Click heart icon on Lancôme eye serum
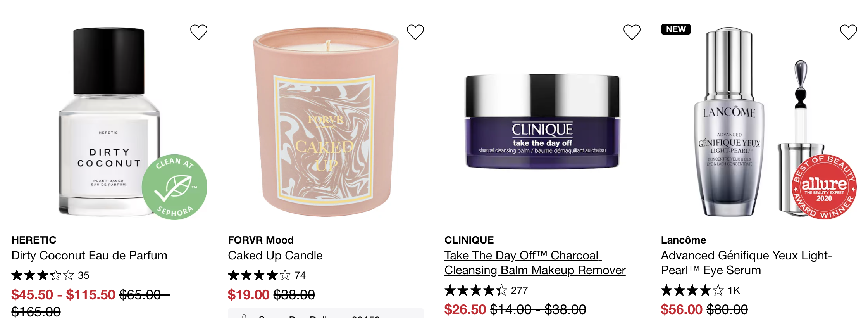 point(849,32)
